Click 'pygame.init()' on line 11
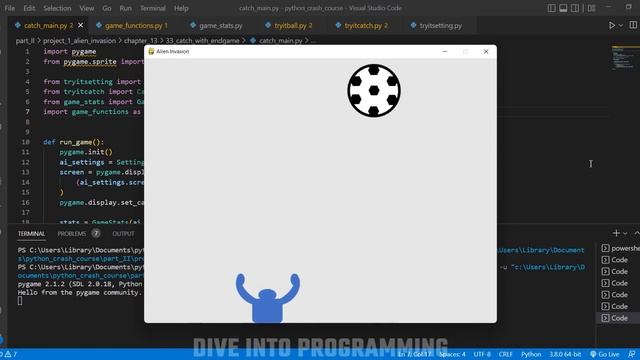This screenshot has height=360, width=640. click(86, 152)
